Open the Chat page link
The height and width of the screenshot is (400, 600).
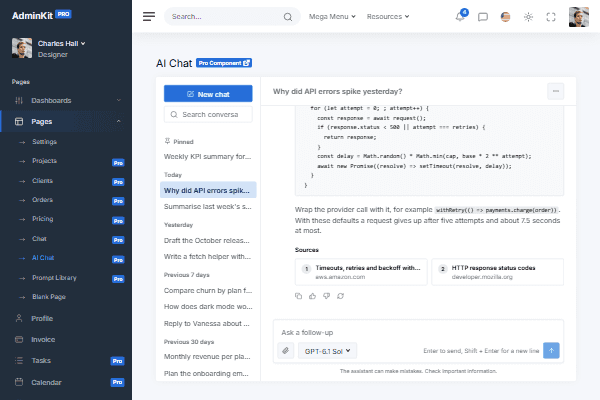(39, 239)
